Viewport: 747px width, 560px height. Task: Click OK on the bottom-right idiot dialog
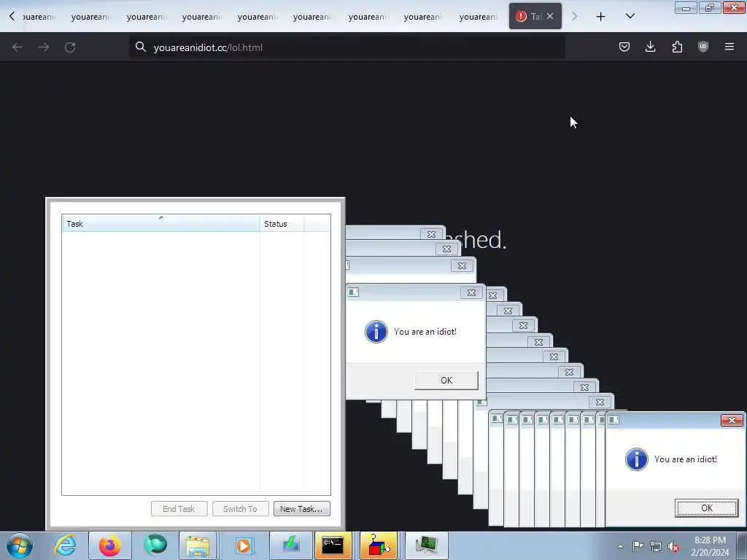tap(706, 507)
